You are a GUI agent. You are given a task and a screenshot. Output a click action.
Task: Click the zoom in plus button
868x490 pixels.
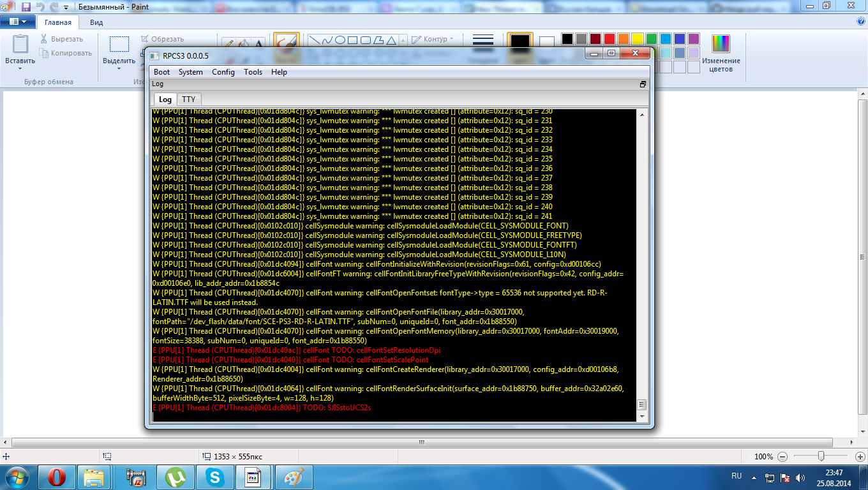click(859, 457)
